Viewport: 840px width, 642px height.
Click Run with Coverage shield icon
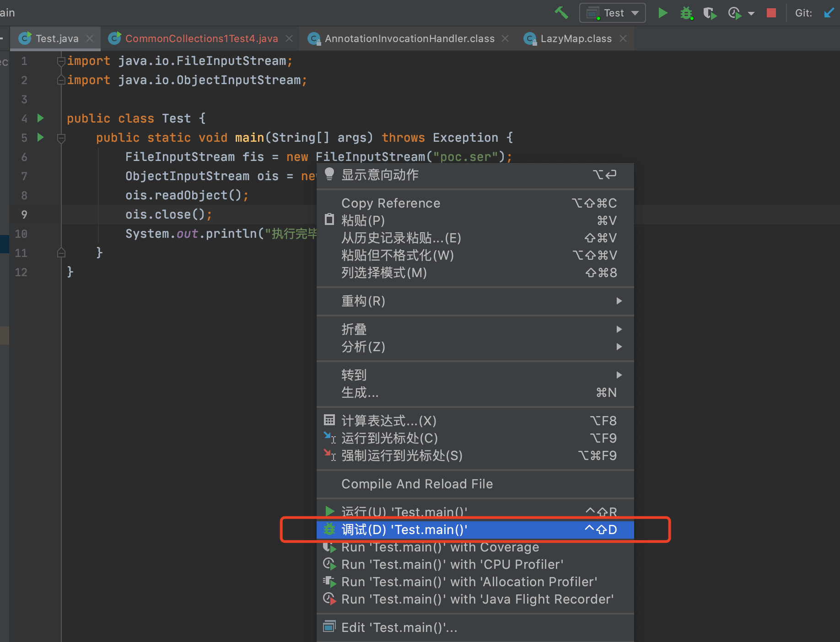[710, 13]
